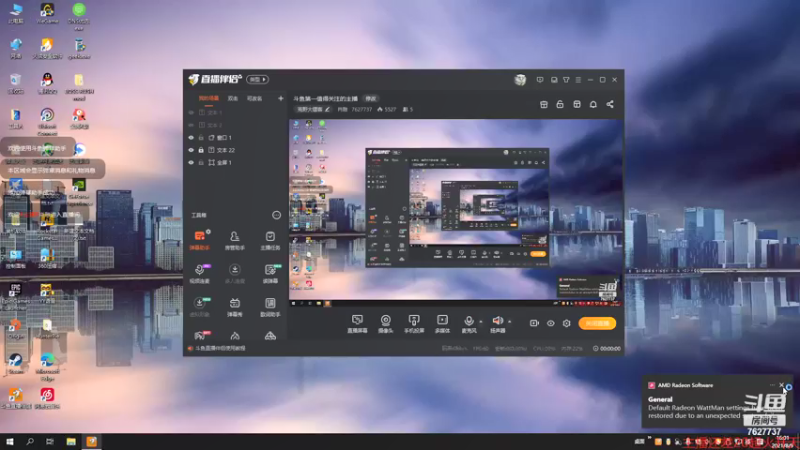Image resolution: width=800 pixels, height=450 pixels.
Task: Select the 文本 22 layer row
Action: [x=235, y=150]
